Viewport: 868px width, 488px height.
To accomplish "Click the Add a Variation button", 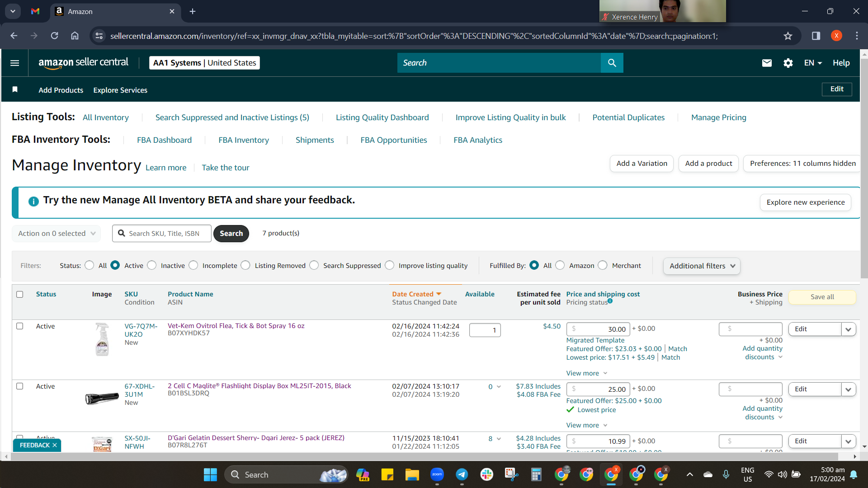I will (642, 164).
